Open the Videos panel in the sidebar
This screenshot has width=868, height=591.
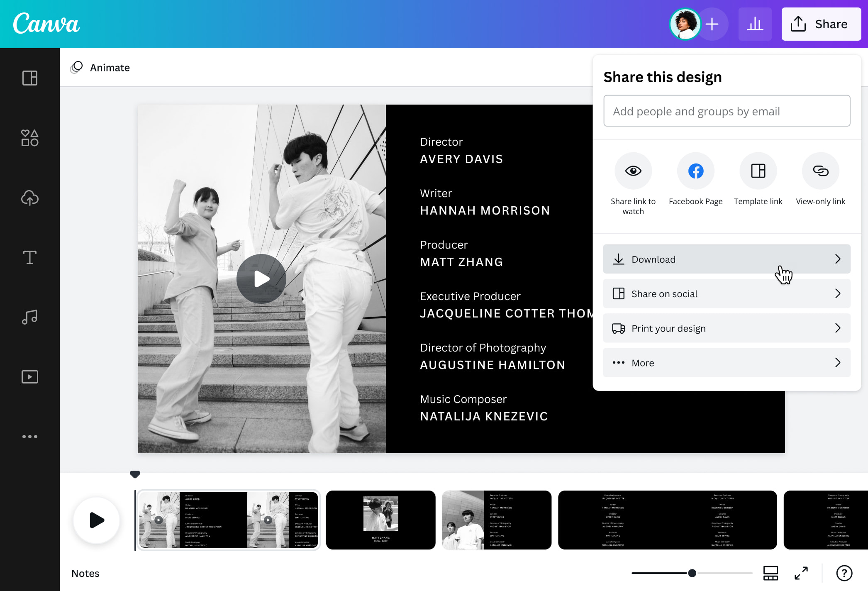(x=29, y=376)
